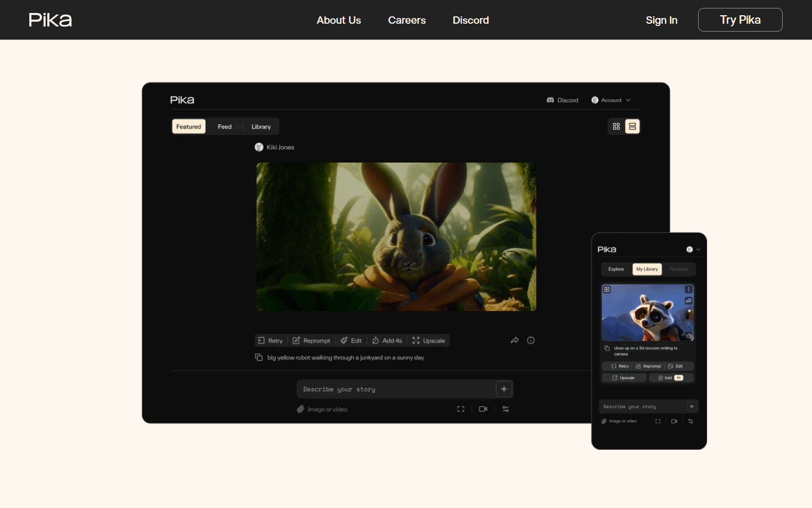Click the aspect ratio frame icon in the desktop mockup
The width and height of the screenshot is (812, 508).
pos(461,409)
